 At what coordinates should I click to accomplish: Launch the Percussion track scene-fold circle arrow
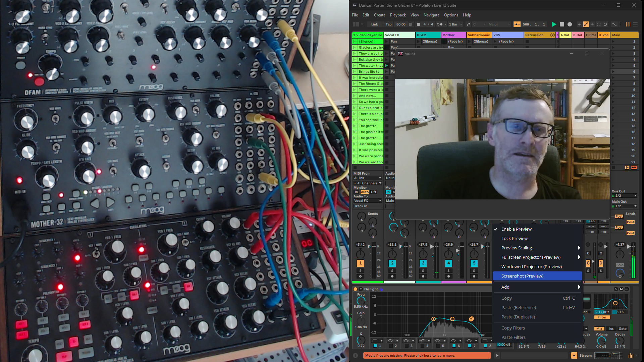552,35
